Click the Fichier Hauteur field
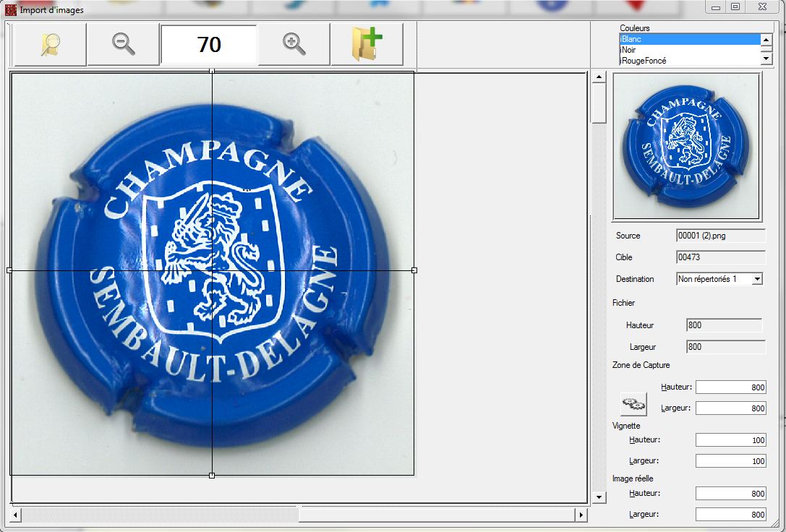Screen dimensions: 786x532 point(725,325)
